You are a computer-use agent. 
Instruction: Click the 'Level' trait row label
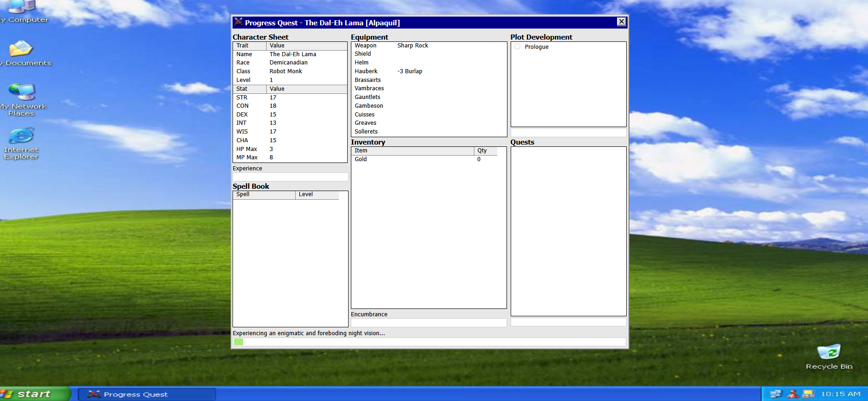tap(244, 80)
